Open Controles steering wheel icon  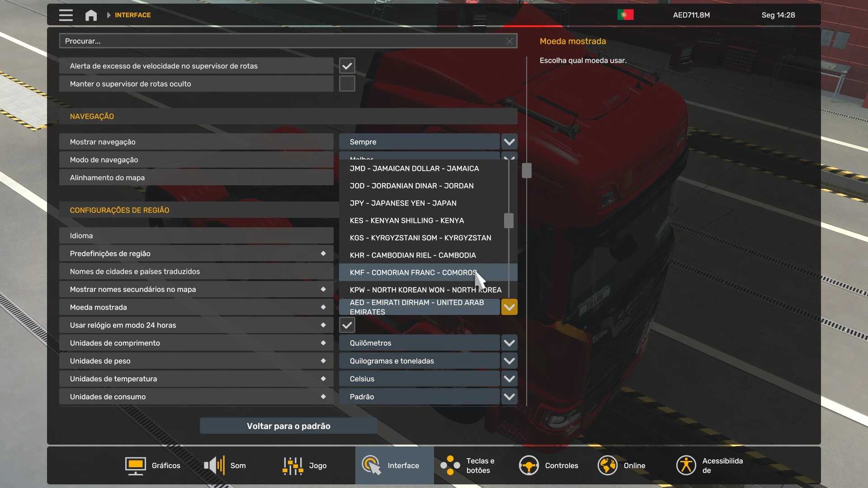[x=528, y=465]
